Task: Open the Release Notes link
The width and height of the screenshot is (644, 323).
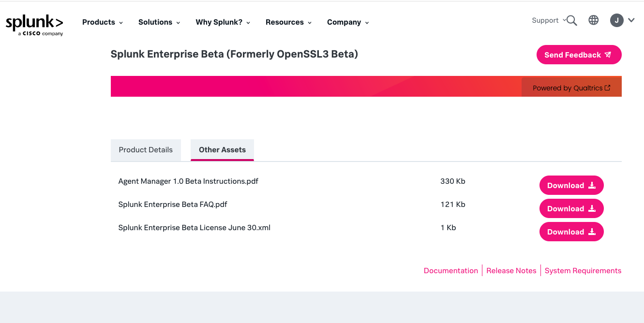Action: point(511,271)
